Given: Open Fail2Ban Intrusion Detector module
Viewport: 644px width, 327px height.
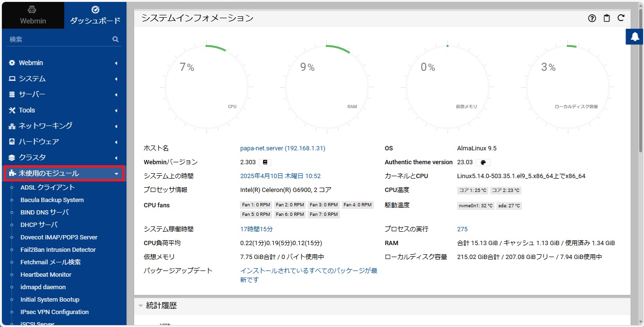Looking at the screenshot, I should (58, 249).
